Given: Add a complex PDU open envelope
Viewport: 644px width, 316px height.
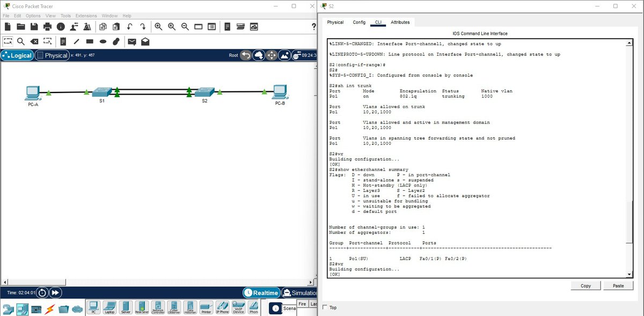Looking at the screenshot, I should pos(145,41).
